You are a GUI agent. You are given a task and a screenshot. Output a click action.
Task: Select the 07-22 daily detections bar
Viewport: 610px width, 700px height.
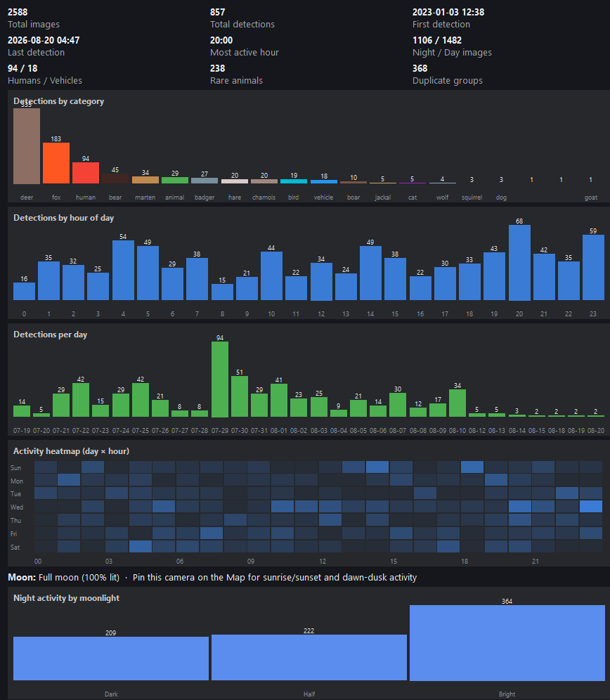pyautogui.click(x=80, y=400)
